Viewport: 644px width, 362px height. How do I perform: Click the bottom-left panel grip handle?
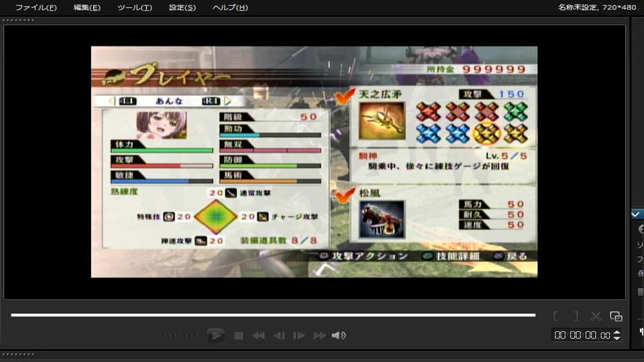[x=19, y=354]
